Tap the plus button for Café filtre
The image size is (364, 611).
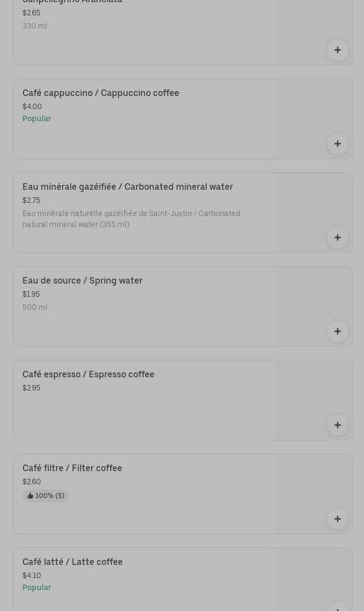[x=337, y=519]
